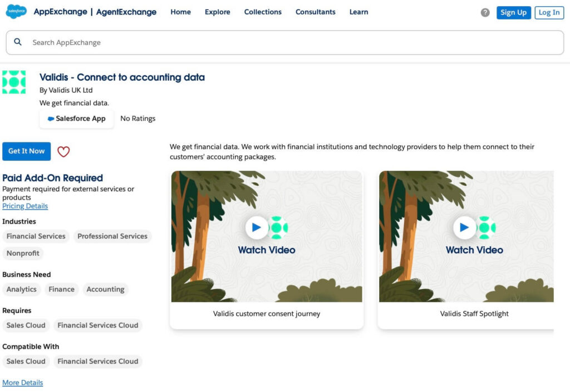
Task: Select the Financial Services industry tag
Action: pyautogui.click(x=36, y=236)
